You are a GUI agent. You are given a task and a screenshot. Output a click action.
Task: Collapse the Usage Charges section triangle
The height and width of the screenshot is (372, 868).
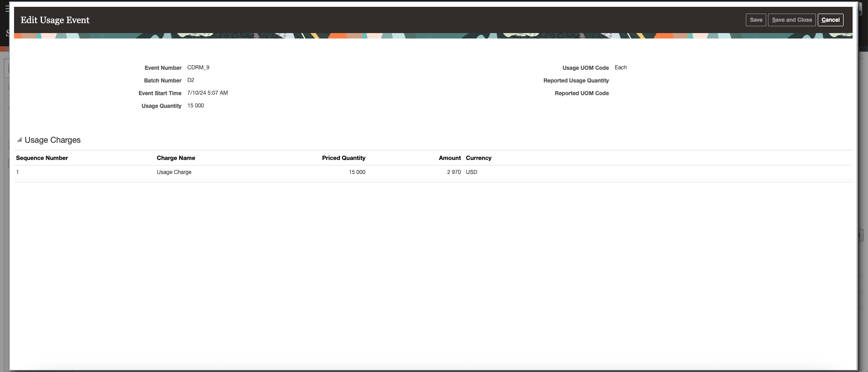pos(19,140)
